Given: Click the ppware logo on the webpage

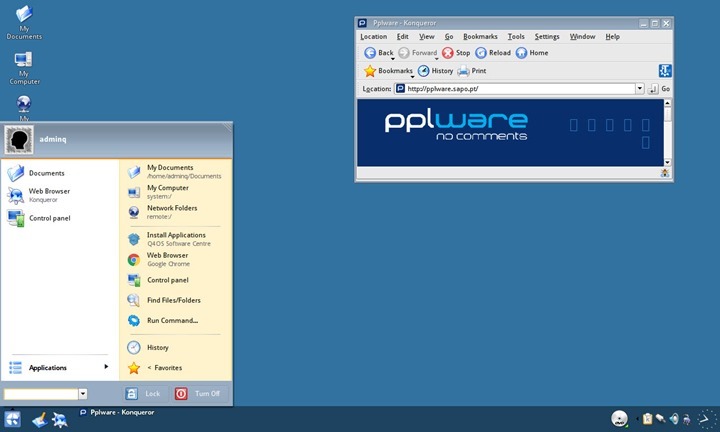Looking at the screenshot, I should 456,126.
